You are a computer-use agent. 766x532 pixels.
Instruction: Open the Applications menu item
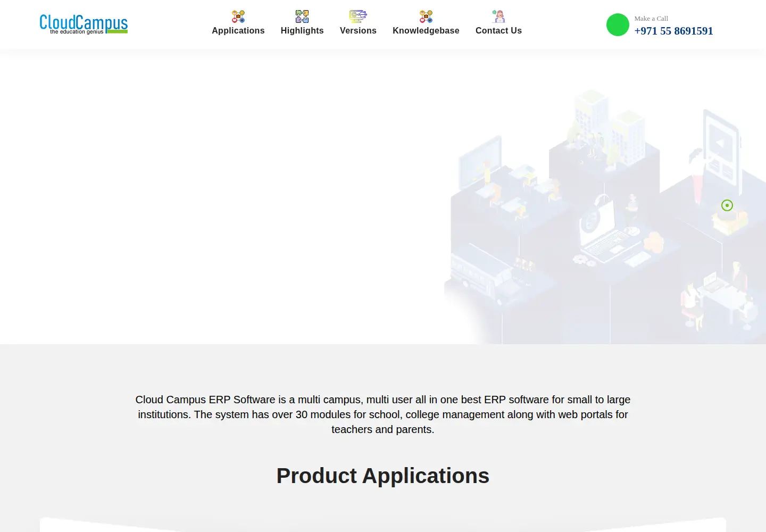(x=238, y=31)
